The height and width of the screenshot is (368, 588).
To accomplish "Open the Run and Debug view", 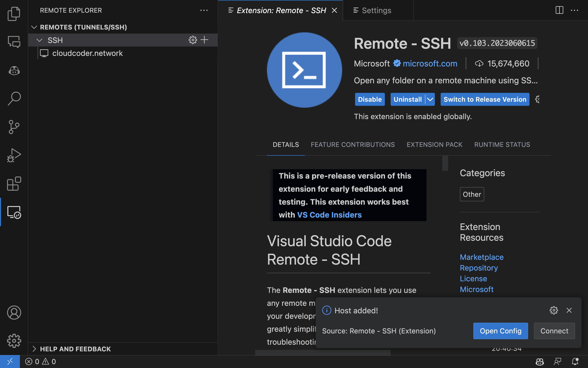I will (14, 155).
